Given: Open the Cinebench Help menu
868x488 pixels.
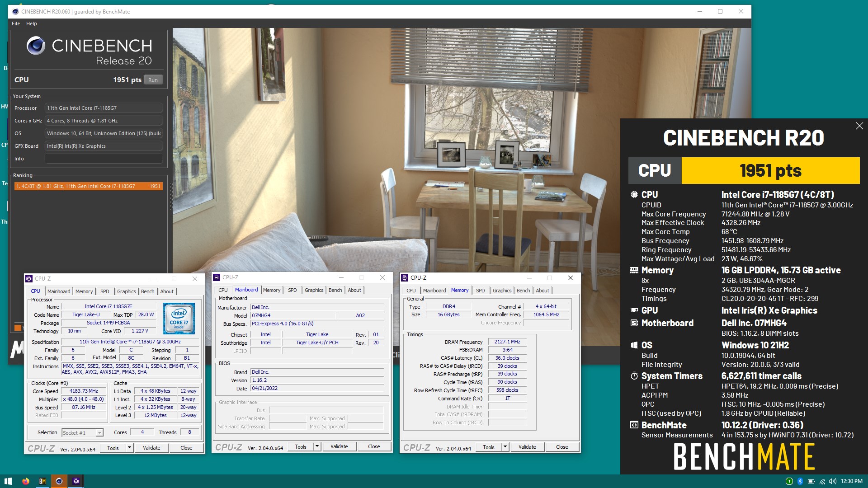Looking at the screenshot, I should tap(32, 23).
